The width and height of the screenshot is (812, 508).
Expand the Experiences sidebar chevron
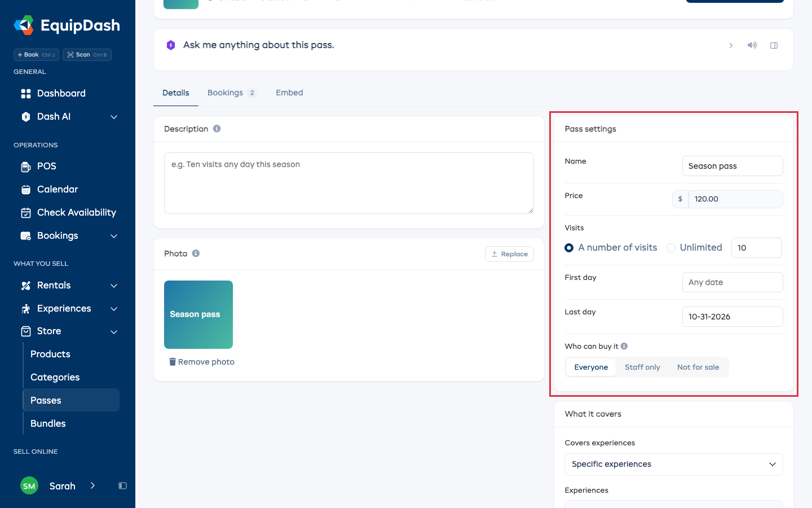coord(114,309)
